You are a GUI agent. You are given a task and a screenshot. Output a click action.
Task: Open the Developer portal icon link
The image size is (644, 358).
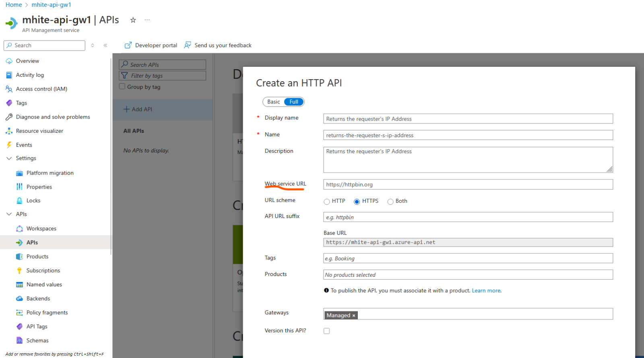128,45
